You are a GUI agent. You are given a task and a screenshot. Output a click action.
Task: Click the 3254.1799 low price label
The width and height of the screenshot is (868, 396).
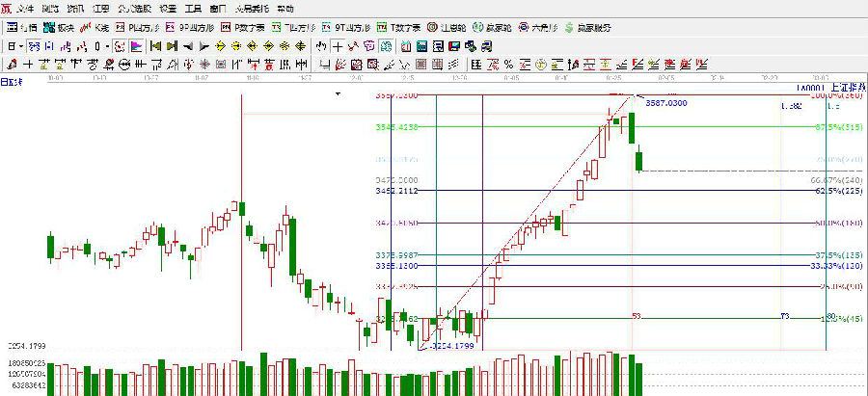click(x=451, y=345)
